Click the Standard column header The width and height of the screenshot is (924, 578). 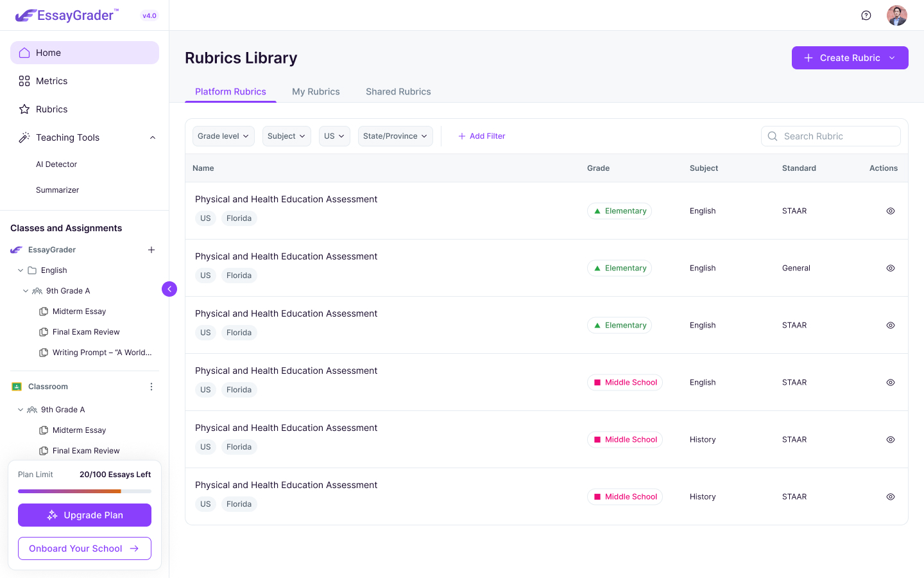tap(799, 168)
